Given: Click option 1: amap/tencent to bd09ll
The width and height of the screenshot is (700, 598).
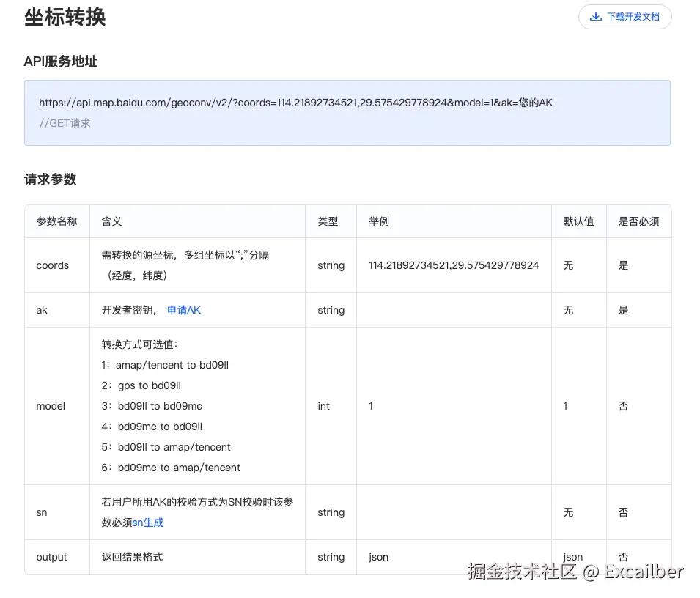Looking at the screenshot, I should tap(165, 365).
